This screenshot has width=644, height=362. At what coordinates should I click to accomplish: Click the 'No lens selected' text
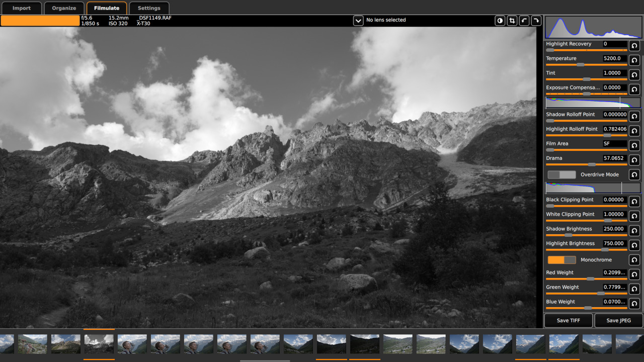pyautogui.click(x=386, y=20)
